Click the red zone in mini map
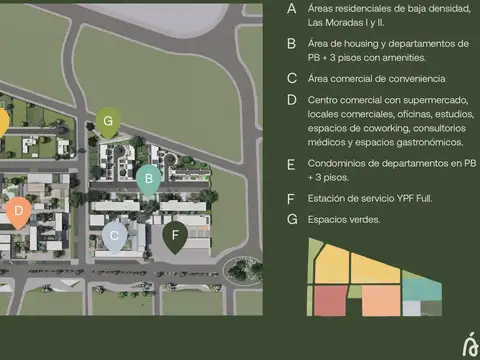The image size is (480, 360). (x=330, y=301)
